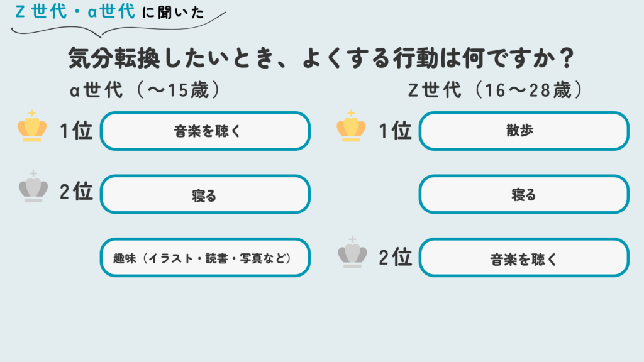Click the 1位 label in Z世代 column
The image size is (644, 362).
tap(395, 131)
